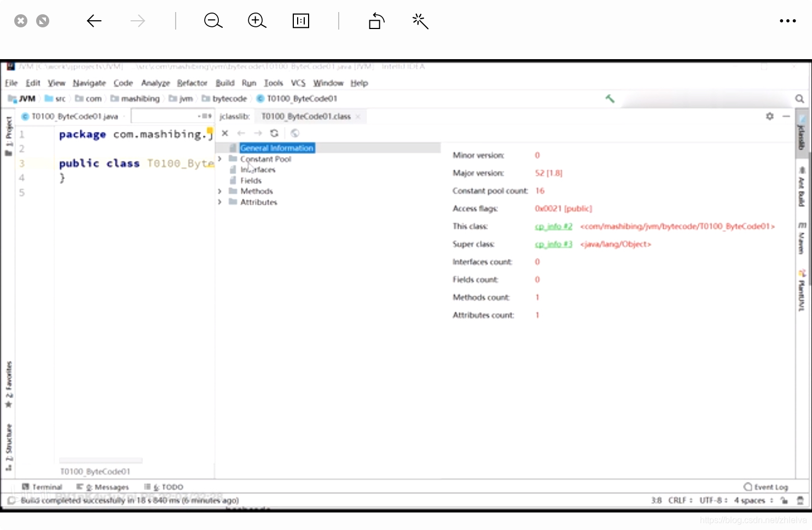Open the jclasslib right sidebar tab
The width and height of the screenshot is (812, 530).
click(802, 132)
